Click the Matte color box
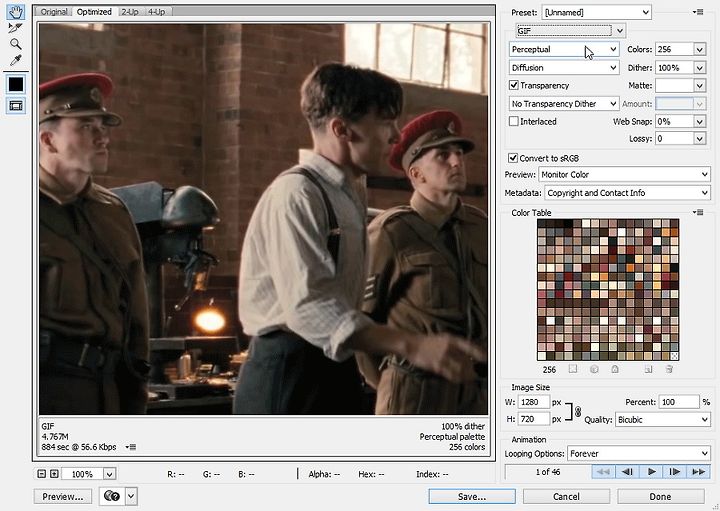The width and height of the screenshot is (720, 511). (x=674, y=85)
